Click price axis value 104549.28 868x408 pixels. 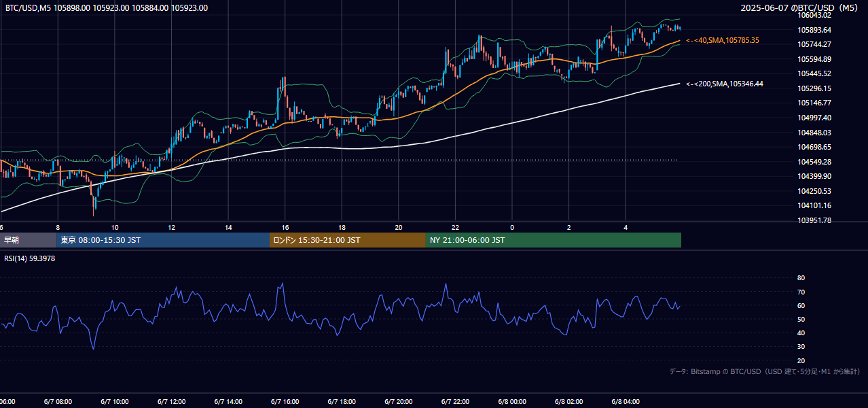815,162
